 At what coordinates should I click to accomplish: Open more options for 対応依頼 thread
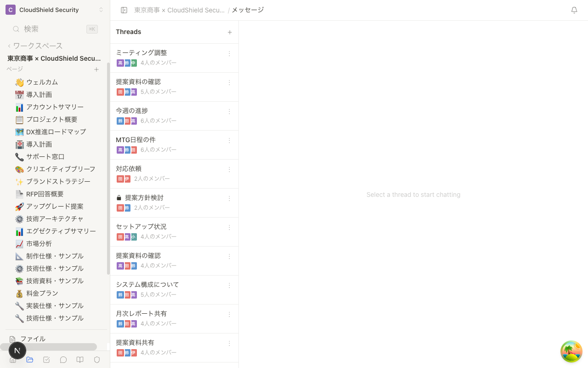point(229,170)
